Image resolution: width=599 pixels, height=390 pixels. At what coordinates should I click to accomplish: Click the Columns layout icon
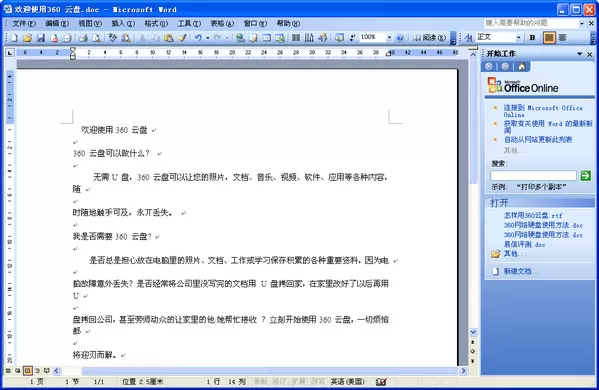tap(296, 38)
